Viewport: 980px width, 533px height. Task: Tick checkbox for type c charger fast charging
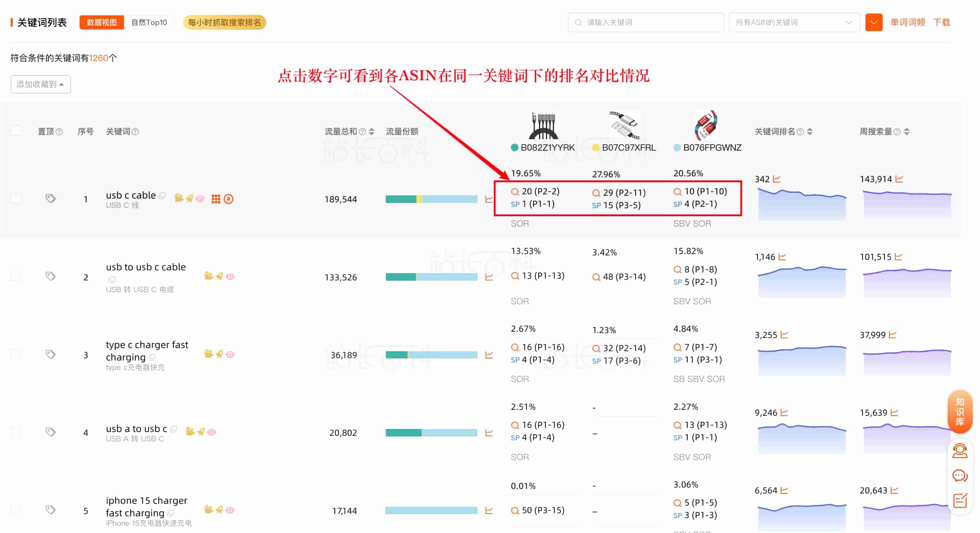coord(16,354)
